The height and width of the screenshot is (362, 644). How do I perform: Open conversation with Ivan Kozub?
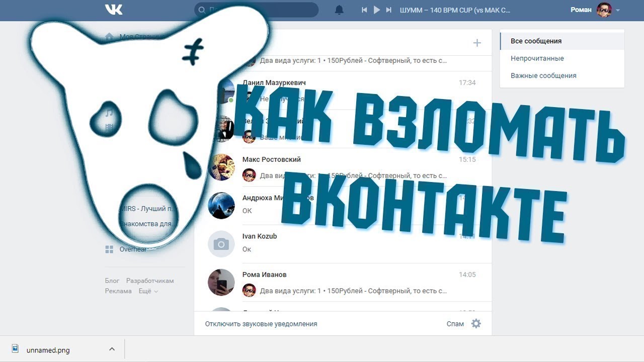tap(343, 244)
